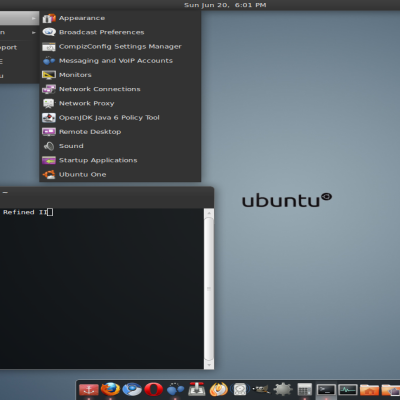This screenshot has height=400, width=400.
Task: Open Network Proxy preferences
Action: tap(120, 103)
